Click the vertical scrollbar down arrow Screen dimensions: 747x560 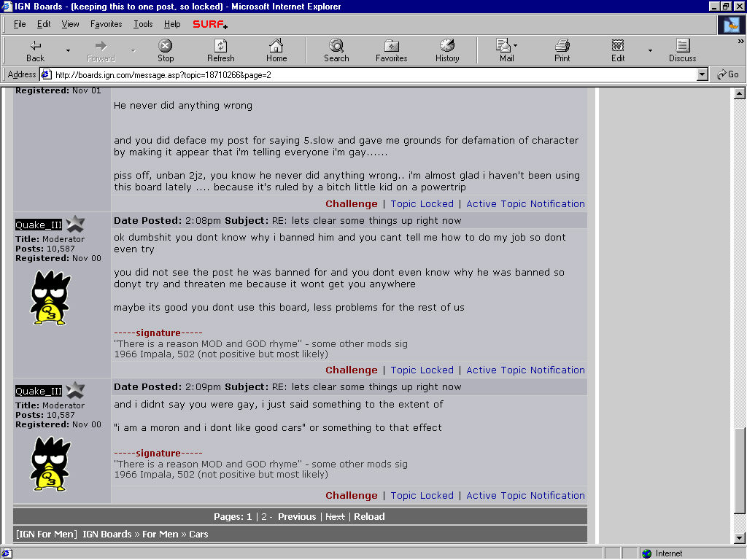coord(740,539)
